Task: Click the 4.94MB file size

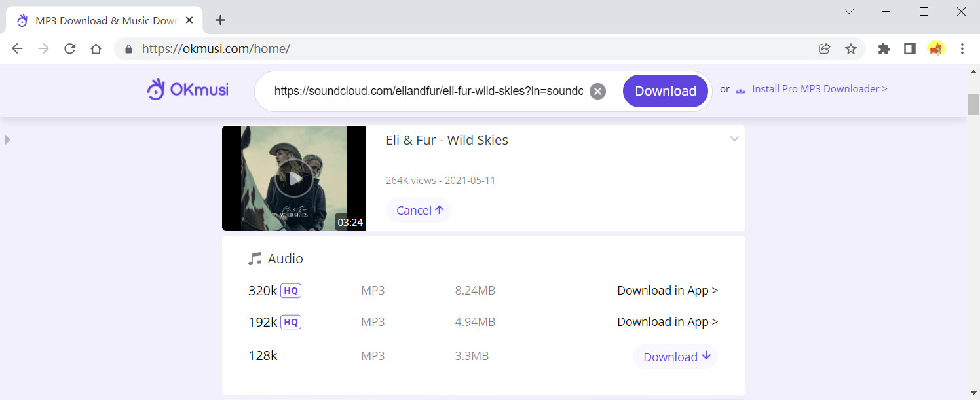Action: [x=475, y=322]
